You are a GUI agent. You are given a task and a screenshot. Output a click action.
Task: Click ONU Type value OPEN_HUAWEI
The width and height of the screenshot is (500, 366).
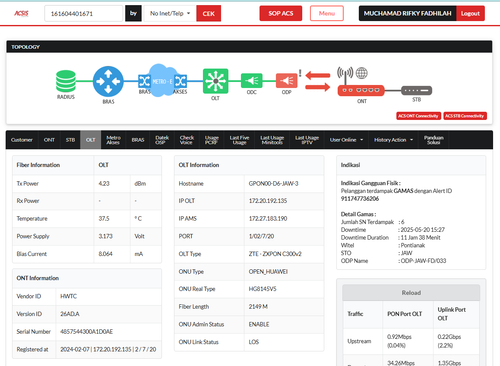[x=268, y=271]
